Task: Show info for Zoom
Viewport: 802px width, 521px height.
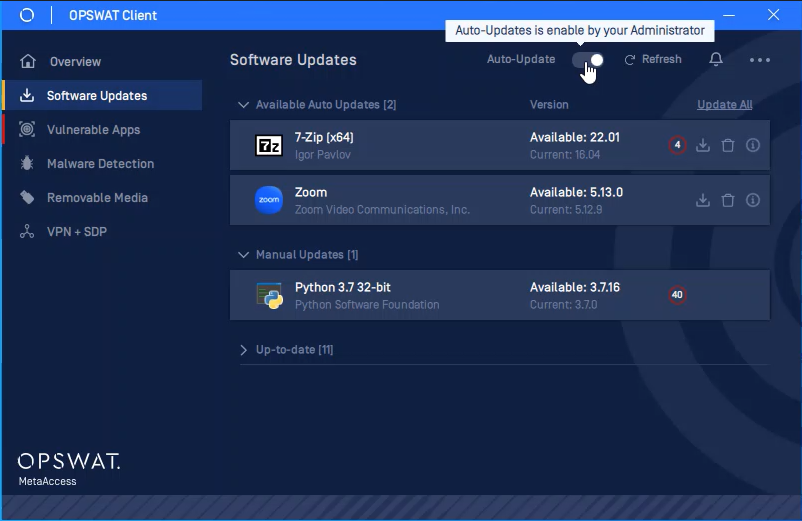Action: [x=752, y=200]
